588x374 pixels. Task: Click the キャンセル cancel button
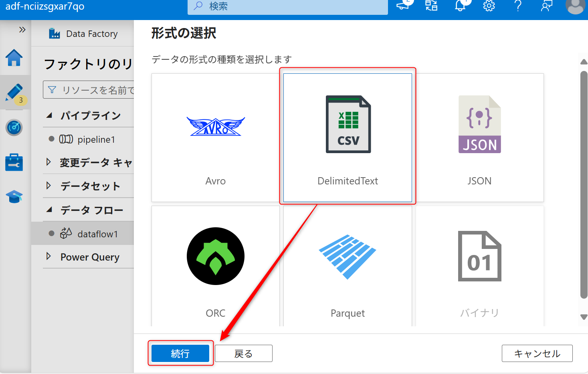pos(537,353)
